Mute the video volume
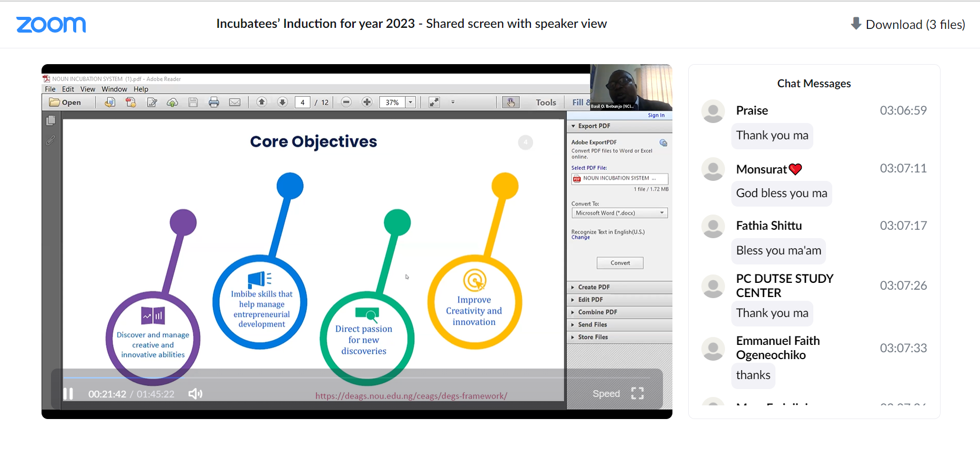The height and width of the screenshot is (449, 980). point(195,394)
